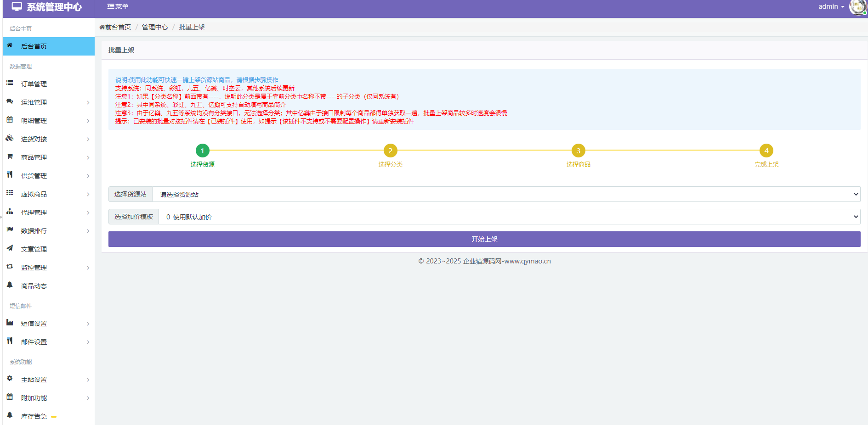Click the paper plane icon for 文章管理

click(x=10, y=248)
